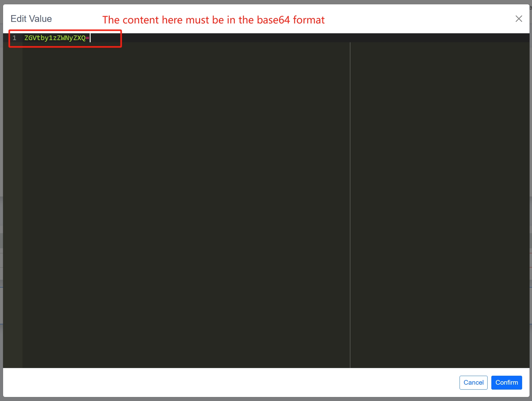Click the Edit Value dialog title
The width and height of the screenshot is (532, 401).
pos(31,19)
